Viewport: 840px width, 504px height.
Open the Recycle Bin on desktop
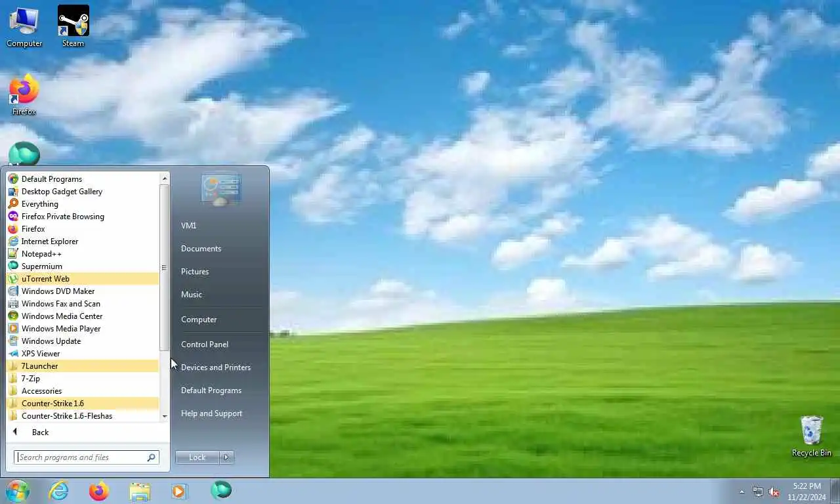click(x=811, y=436)
